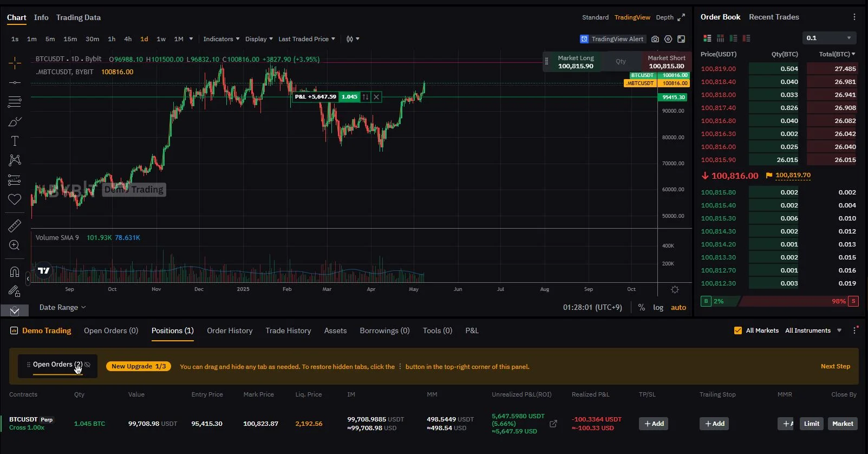Reverse the position from chart P&L label
Image resolution: width=868 pixels, height=454 pixels.
tap(366, 97)
